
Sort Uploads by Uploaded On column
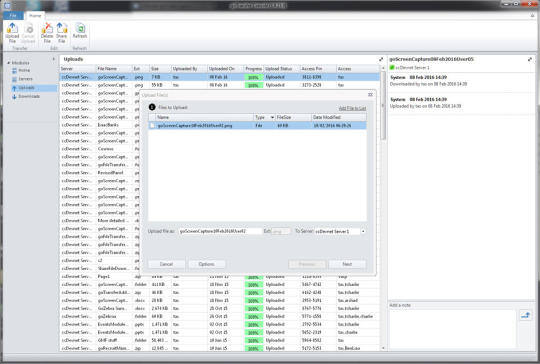tap(225, 69)
